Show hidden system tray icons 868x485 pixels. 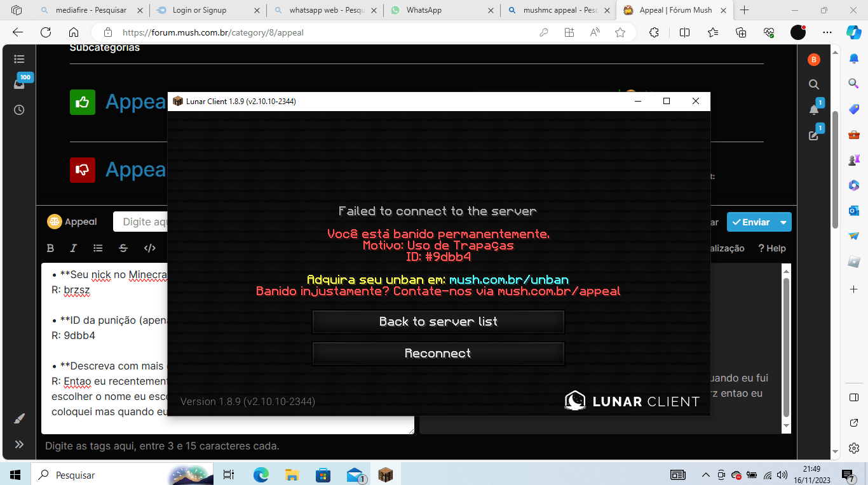705,475
